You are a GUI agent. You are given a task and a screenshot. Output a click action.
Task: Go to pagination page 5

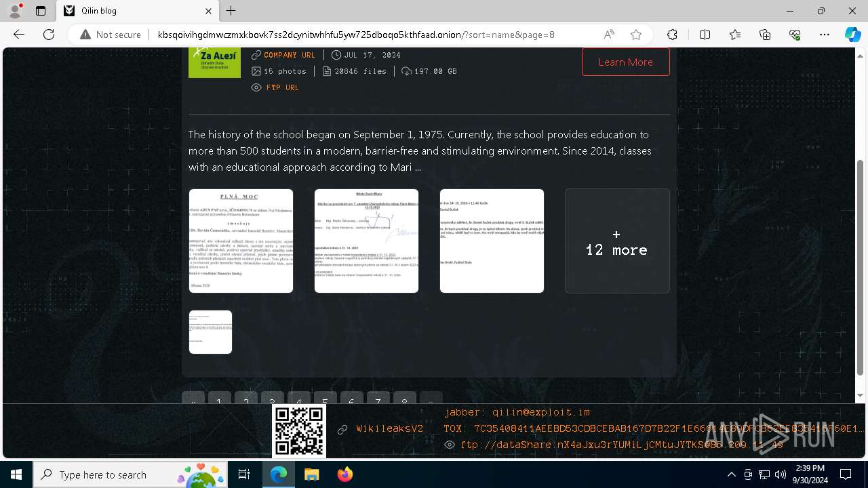click(325, 399)
